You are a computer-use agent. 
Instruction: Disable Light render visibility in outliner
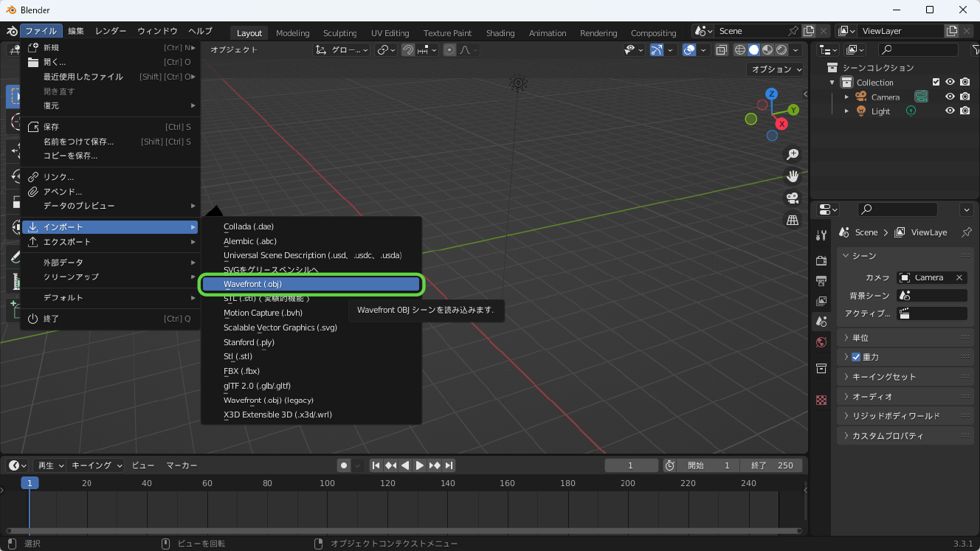965,111
